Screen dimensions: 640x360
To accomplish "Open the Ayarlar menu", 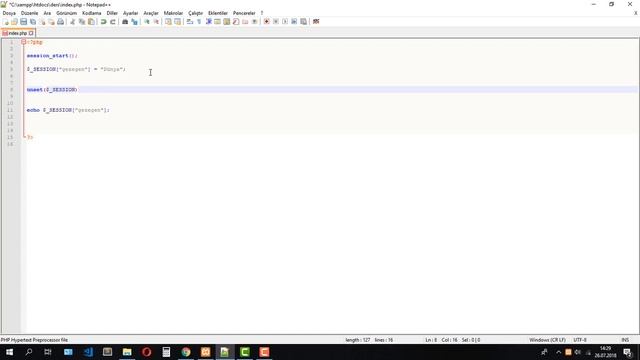I will (131, 13).
